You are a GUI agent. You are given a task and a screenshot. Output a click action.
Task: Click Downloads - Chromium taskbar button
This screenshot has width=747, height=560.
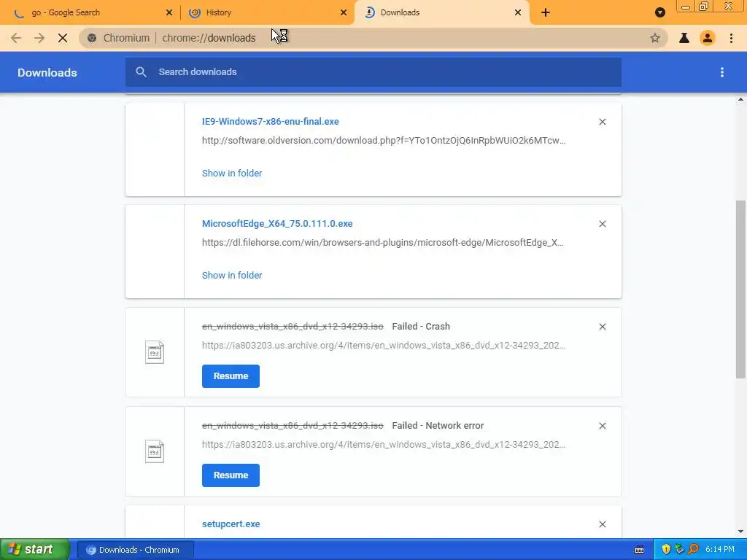(x=135, y=550)
